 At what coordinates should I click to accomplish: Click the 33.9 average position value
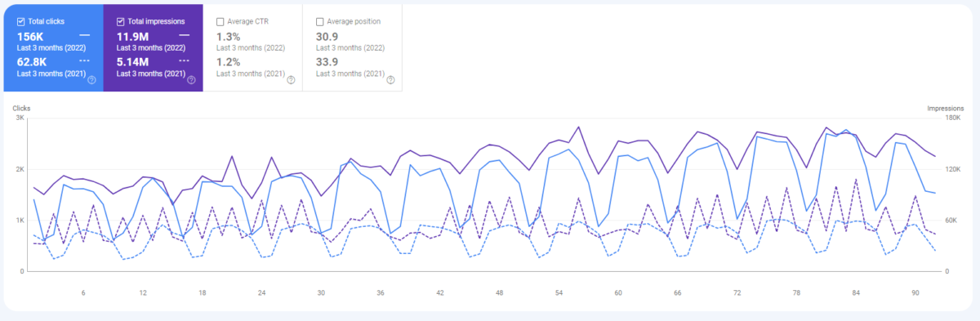pos(327,61)
